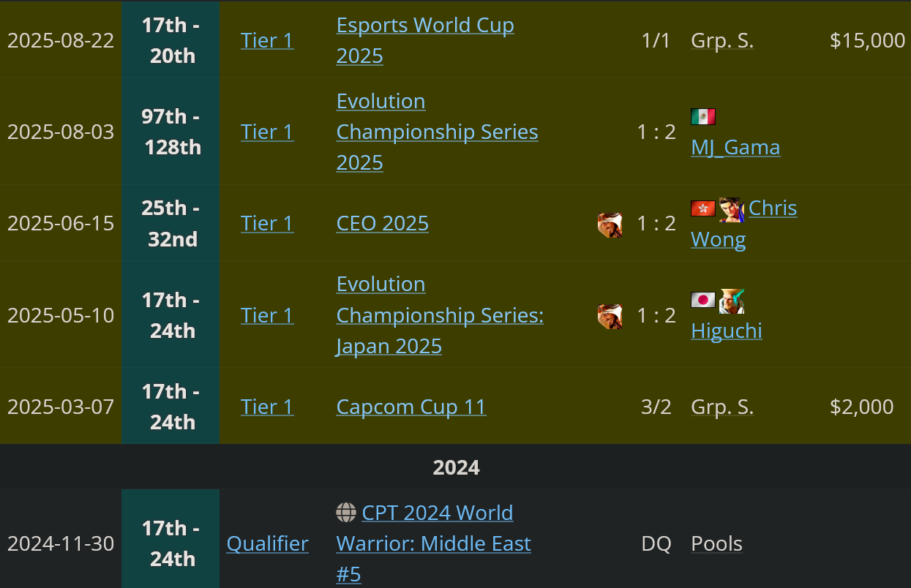
Task: Click character icon in Evolution Japan 2025 row
Action: point(610,316)
